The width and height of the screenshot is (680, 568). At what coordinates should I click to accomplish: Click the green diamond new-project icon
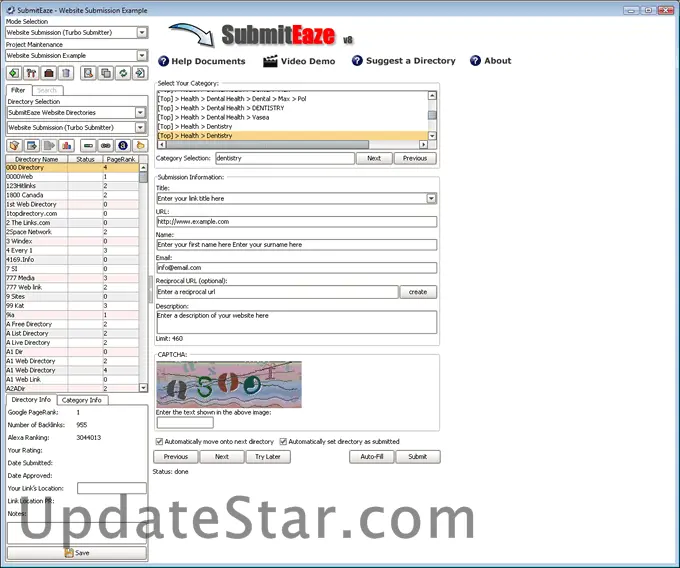(14, 73)
